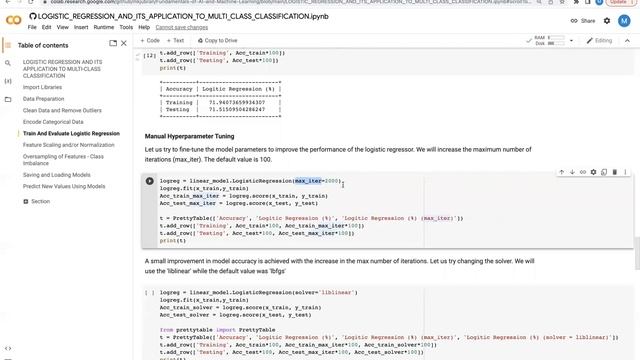
Task: Add a new Code cell
Action: point(150,40)
